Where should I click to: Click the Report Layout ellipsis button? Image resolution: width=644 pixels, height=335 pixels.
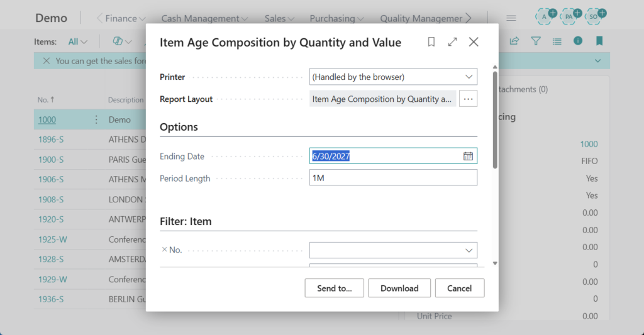click(468, 99)
